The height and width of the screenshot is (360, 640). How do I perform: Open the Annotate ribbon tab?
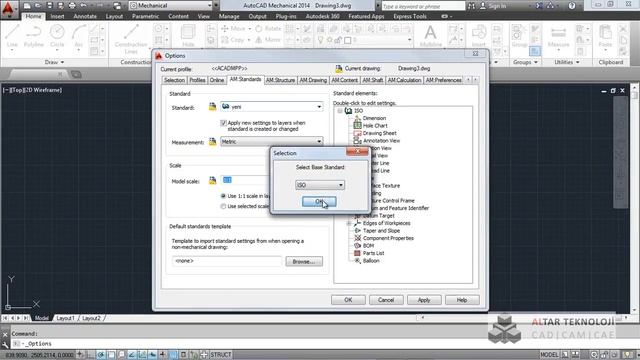(x=85, y=17)
